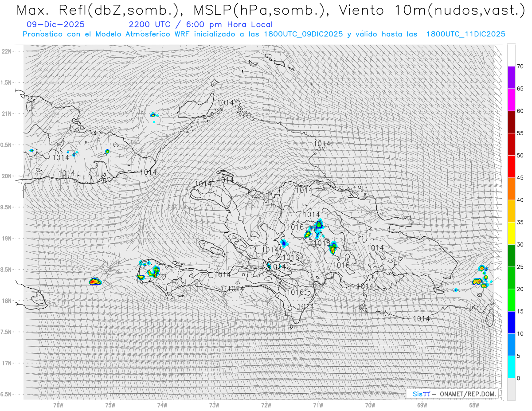
Task: Click the '74W' longitude axis label
Action: [x=162, y=405]
